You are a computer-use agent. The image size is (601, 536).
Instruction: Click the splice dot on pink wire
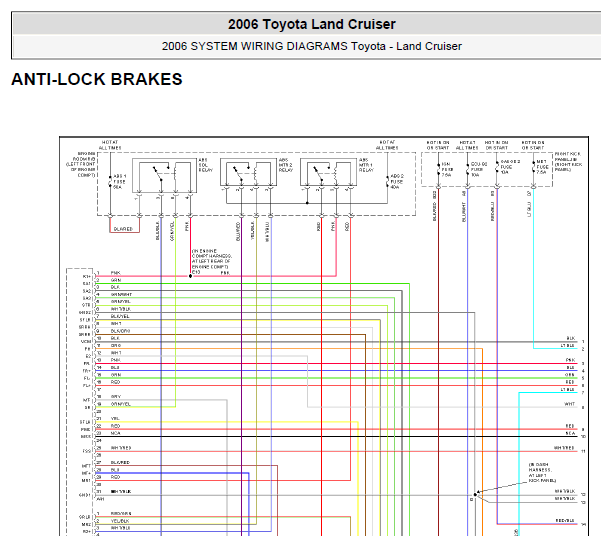point(190,276)
